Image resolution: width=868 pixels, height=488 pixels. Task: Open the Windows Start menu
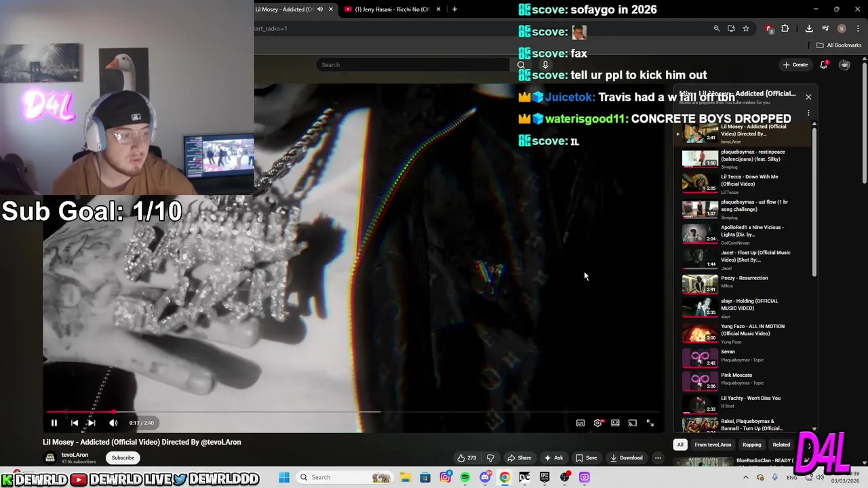click(284, 477)
